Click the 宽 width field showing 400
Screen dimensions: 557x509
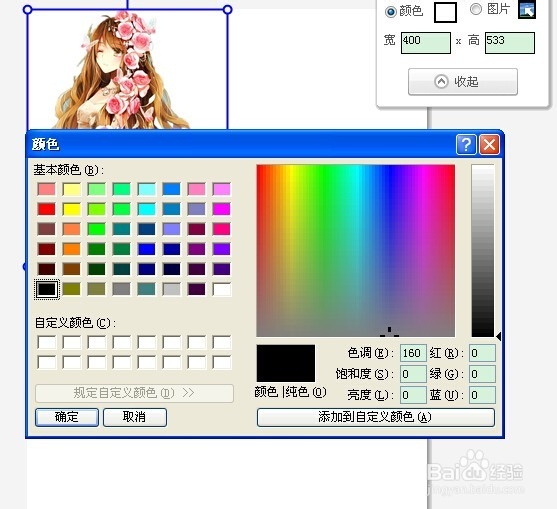(426, 43)
